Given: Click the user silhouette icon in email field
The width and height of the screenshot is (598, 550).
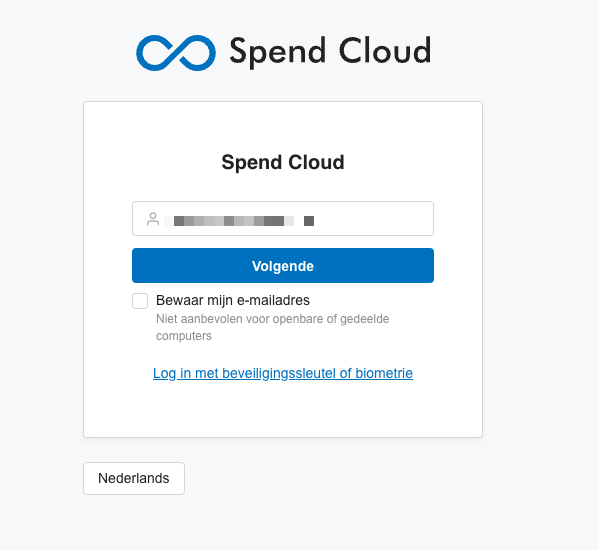Looking at the screenshot, I should (153, 219).
